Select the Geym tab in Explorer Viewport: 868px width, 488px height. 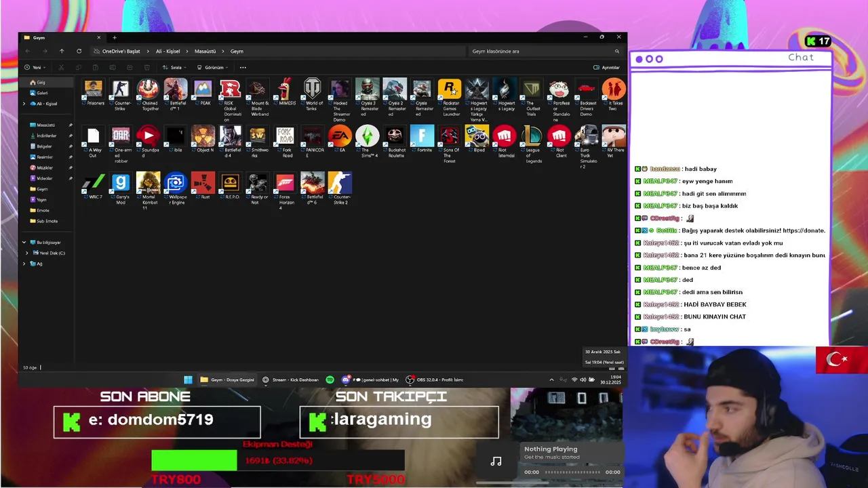[x=61, y=37]
